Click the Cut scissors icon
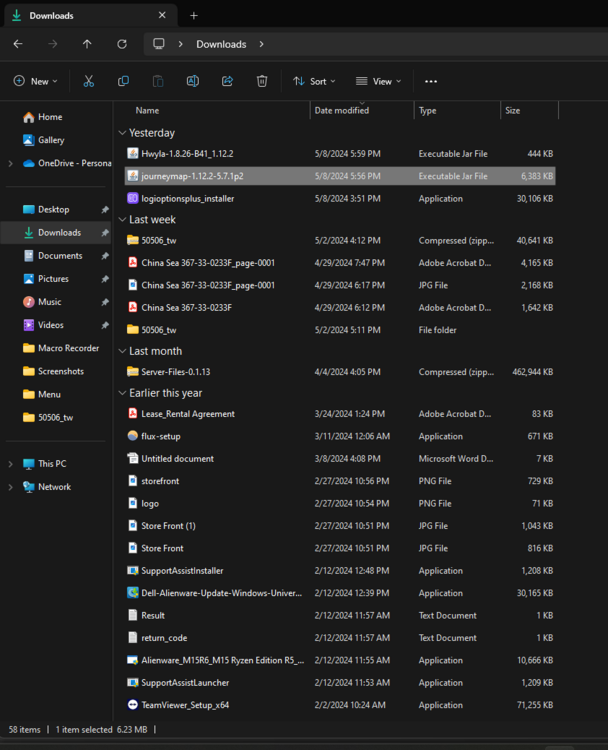608x750 pixels. click(88, 81)
